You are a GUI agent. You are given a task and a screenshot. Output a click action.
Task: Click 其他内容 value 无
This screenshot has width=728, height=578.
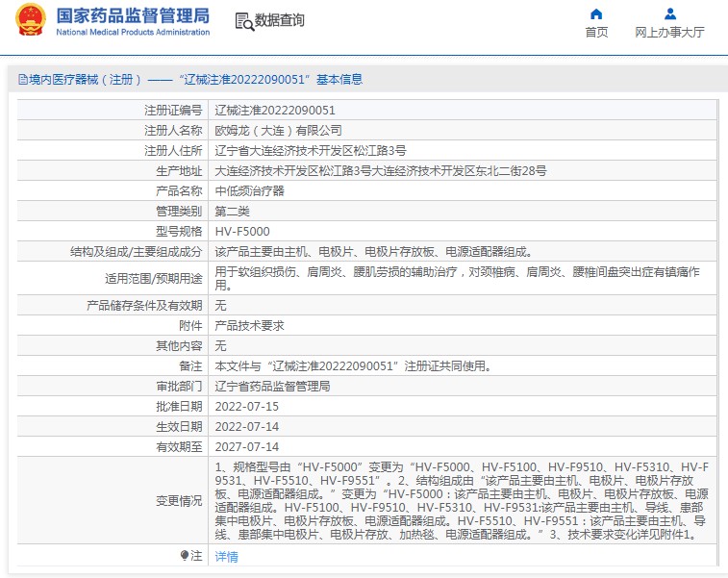(x=220, y=346)
